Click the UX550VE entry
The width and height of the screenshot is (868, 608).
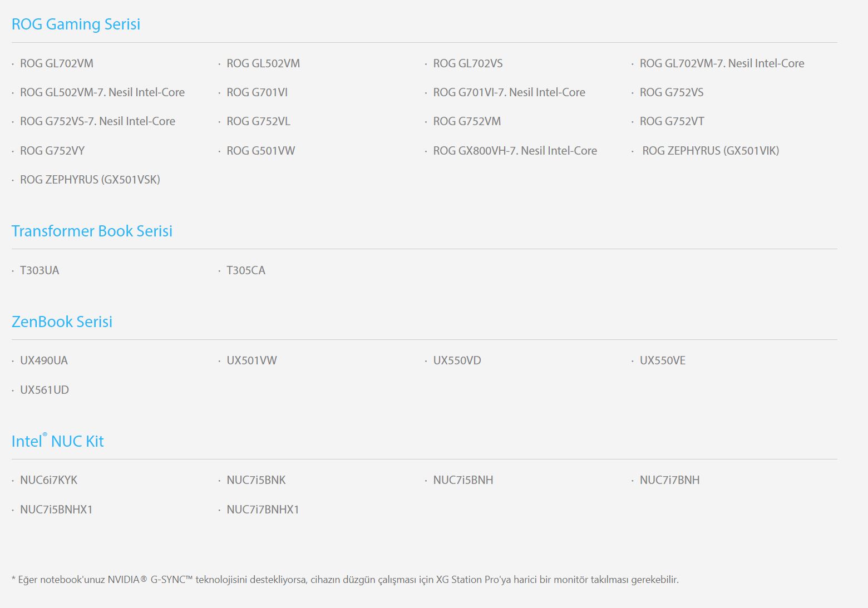(663, 360)
